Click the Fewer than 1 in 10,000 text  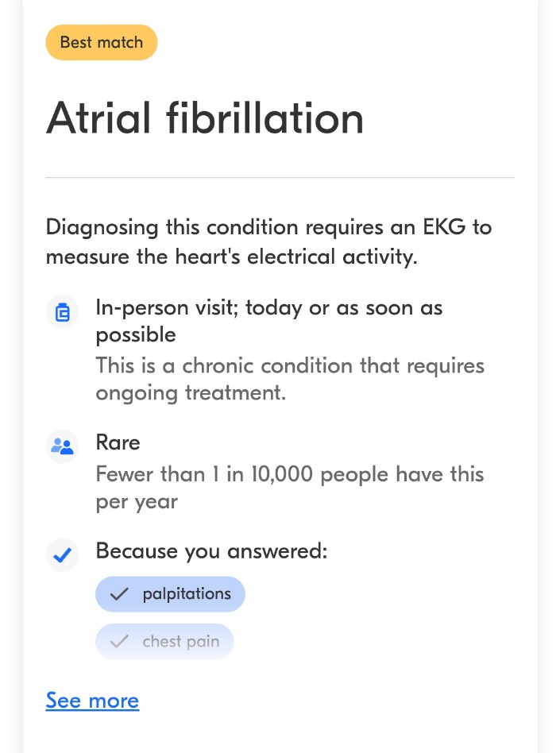290,488
